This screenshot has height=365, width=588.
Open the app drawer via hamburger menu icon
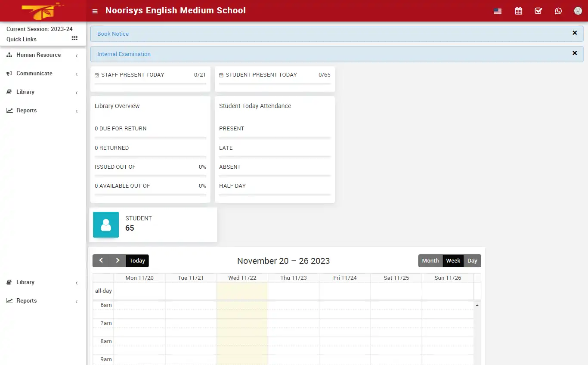pos(95,11)
